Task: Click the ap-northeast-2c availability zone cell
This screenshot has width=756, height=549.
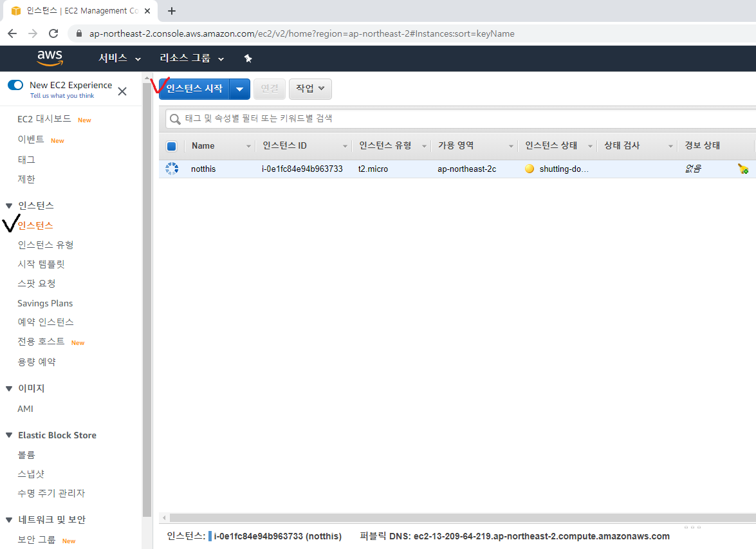Action: pyautogui.click(x=466, y=169)
